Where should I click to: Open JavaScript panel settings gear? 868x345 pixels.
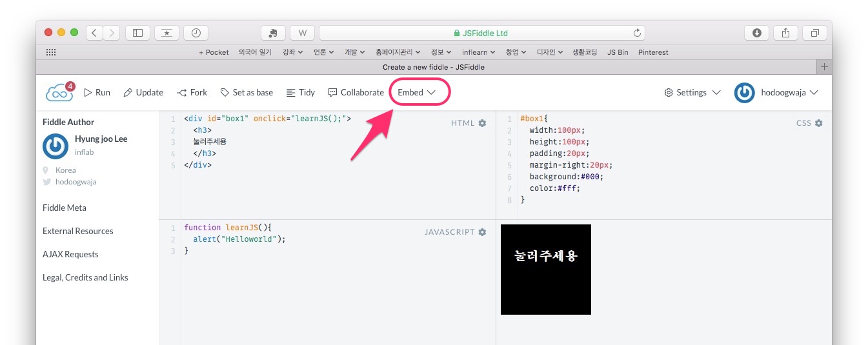[482, 232]
